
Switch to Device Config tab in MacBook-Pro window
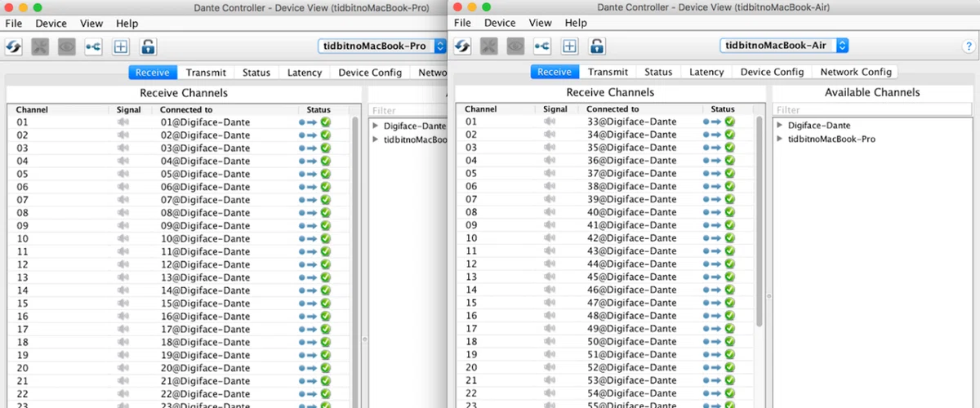(370, 73)
